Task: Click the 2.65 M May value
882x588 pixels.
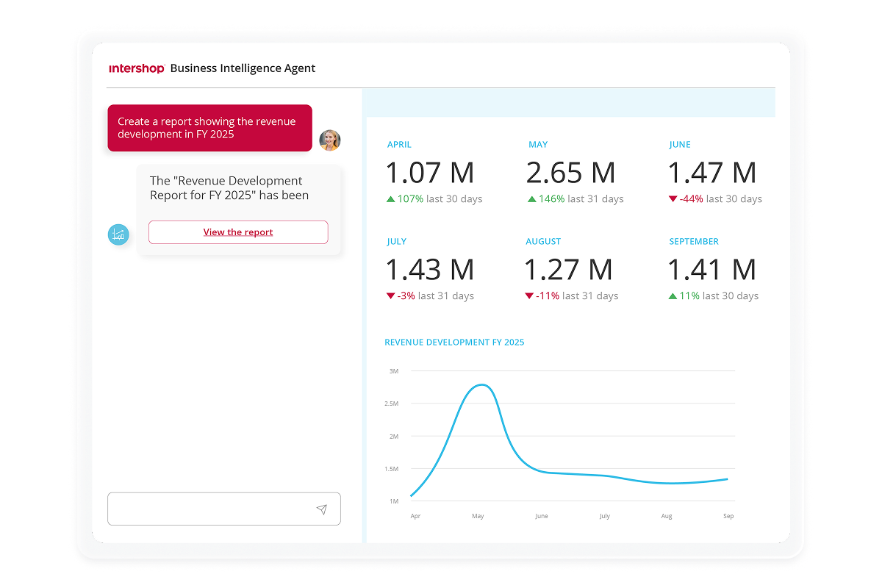Action: pos(570,173)
